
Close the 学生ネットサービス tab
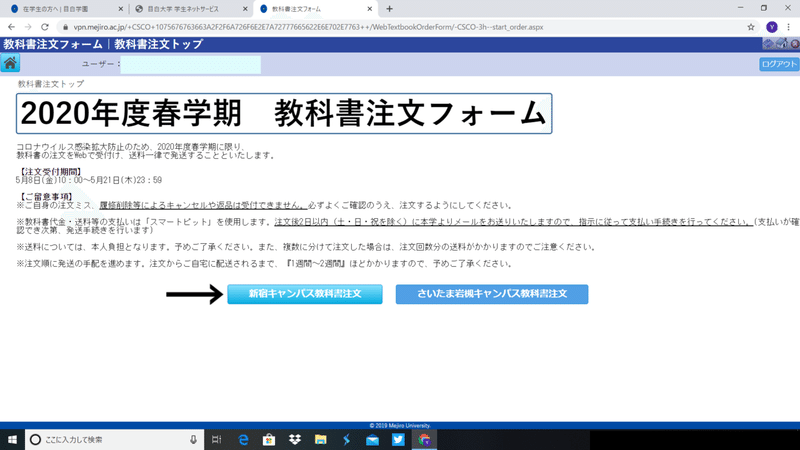245,9
